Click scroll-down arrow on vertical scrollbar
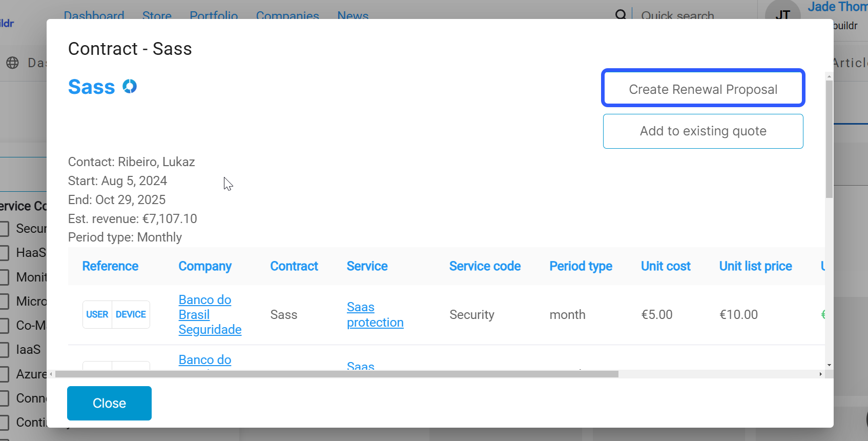This screenshot has height=441, width=868. coord(829,365)
